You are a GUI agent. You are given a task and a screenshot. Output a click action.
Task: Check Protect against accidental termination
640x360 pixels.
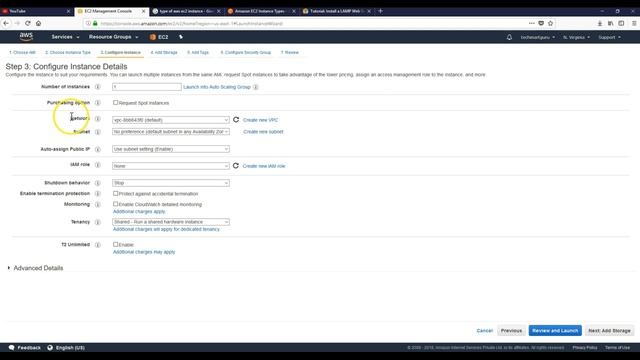[116, 193]
